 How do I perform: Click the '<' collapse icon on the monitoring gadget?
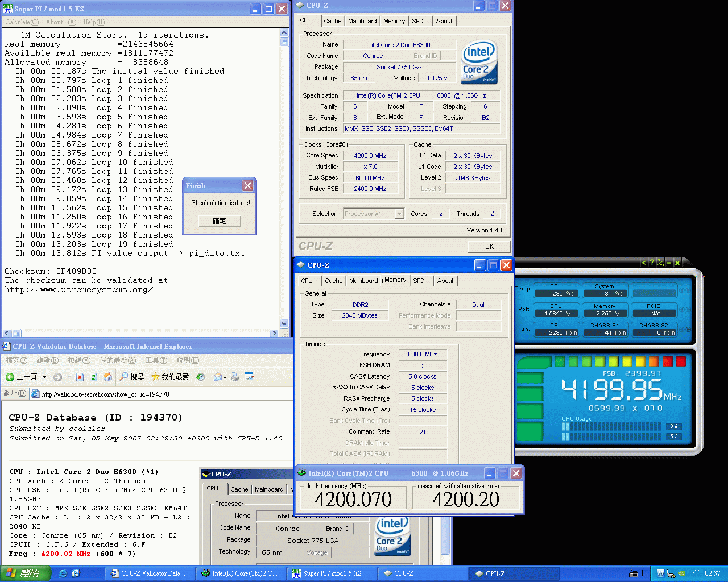coord(643,263)
